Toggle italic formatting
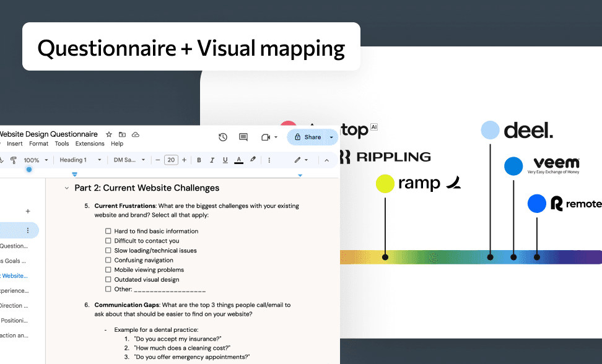602x364 pixels. tap(212, 160)
